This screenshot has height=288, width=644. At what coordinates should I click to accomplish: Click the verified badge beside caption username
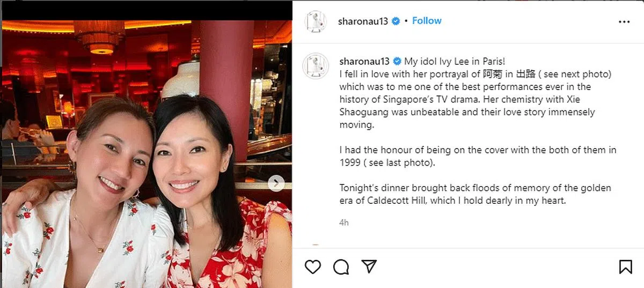click(398, 61)
